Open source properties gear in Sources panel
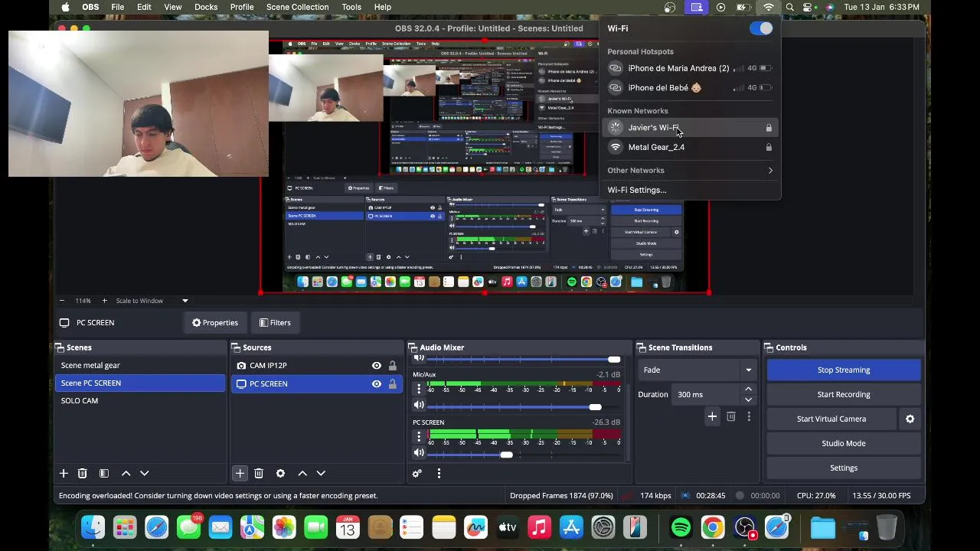The image size is (980, 551). tap(280, 474)
